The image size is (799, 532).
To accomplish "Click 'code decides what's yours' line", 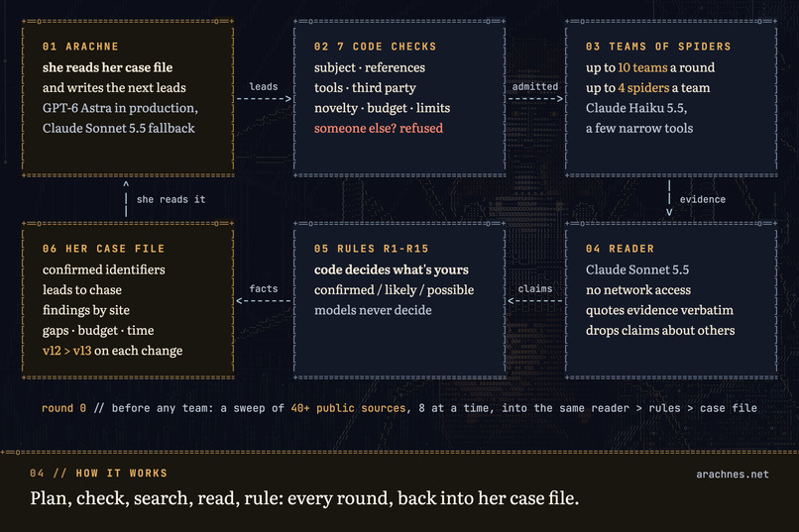I will [x=392, y=269].
